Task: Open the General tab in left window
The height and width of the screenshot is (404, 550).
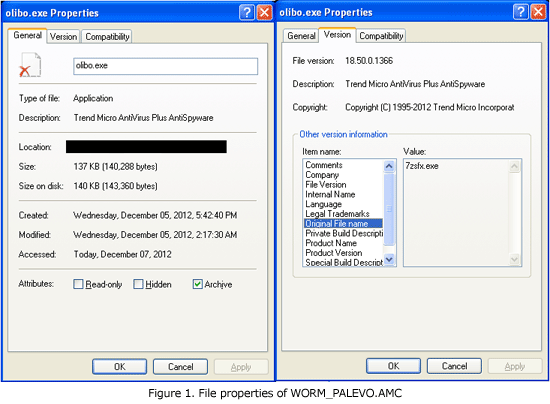Action: click(27, 35)
